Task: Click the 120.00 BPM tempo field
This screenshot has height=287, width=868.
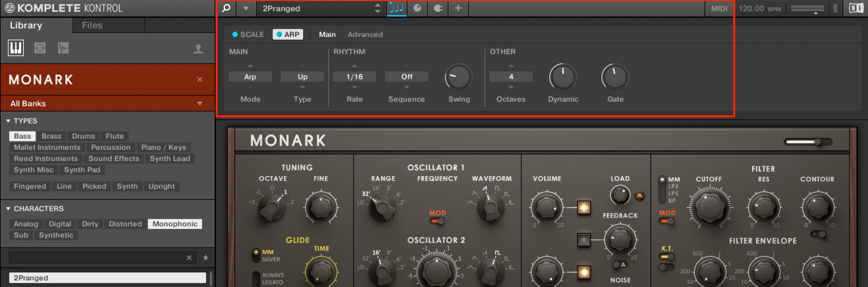Action: 759,8
